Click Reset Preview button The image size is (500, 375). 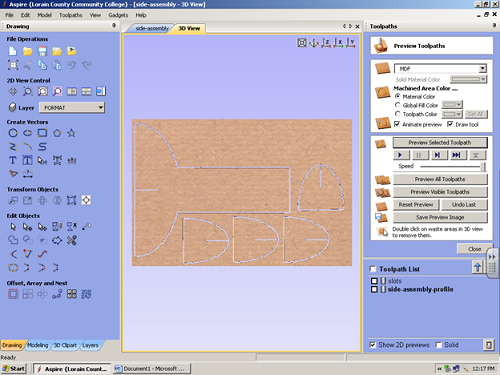click(x=416, y=204)
